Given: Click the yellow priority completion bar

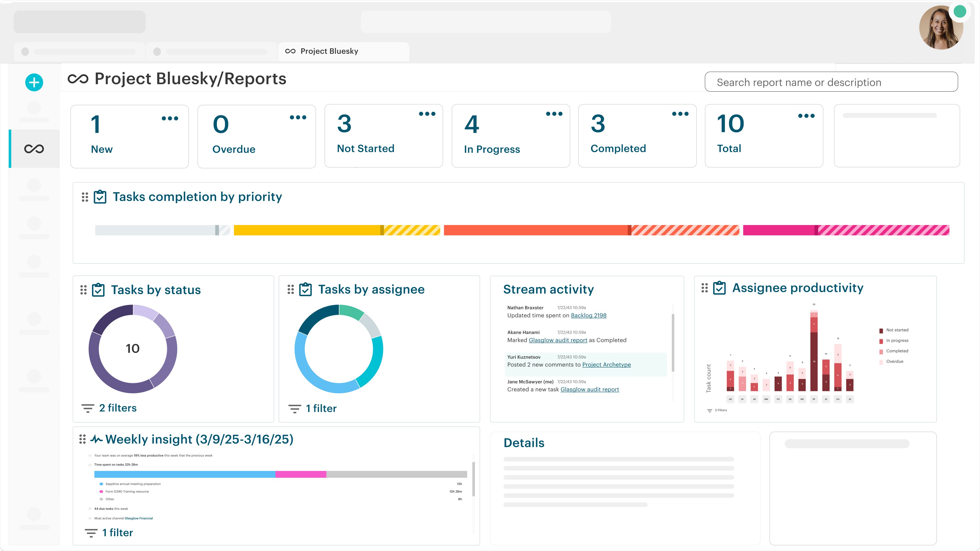Looking at the screenshot, I should 307,230.
